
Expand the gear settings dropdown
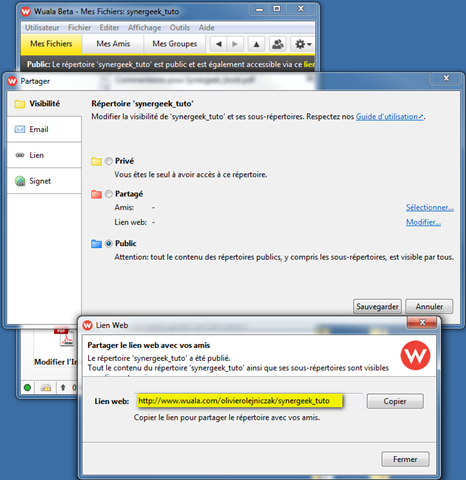303,44
